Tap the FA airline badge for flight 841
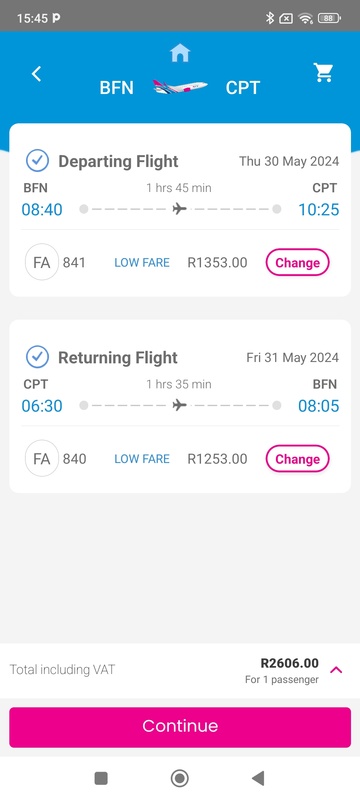360x800 pixels. point(42,262)
